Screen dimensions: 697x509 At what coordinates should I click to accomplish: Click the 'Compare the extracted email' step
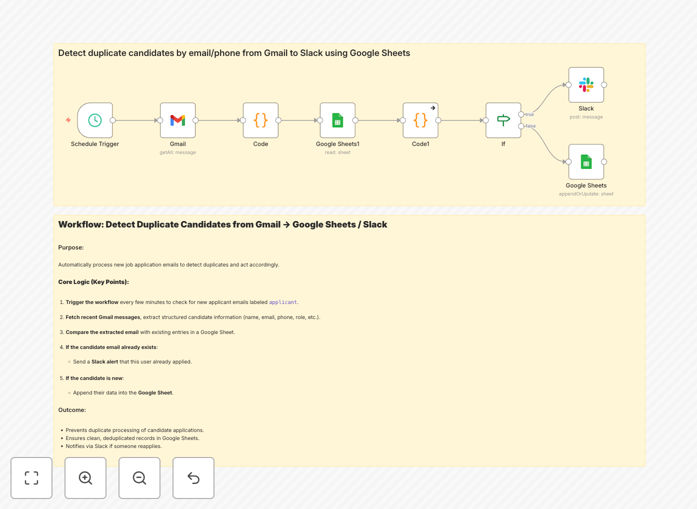[150, 332]
